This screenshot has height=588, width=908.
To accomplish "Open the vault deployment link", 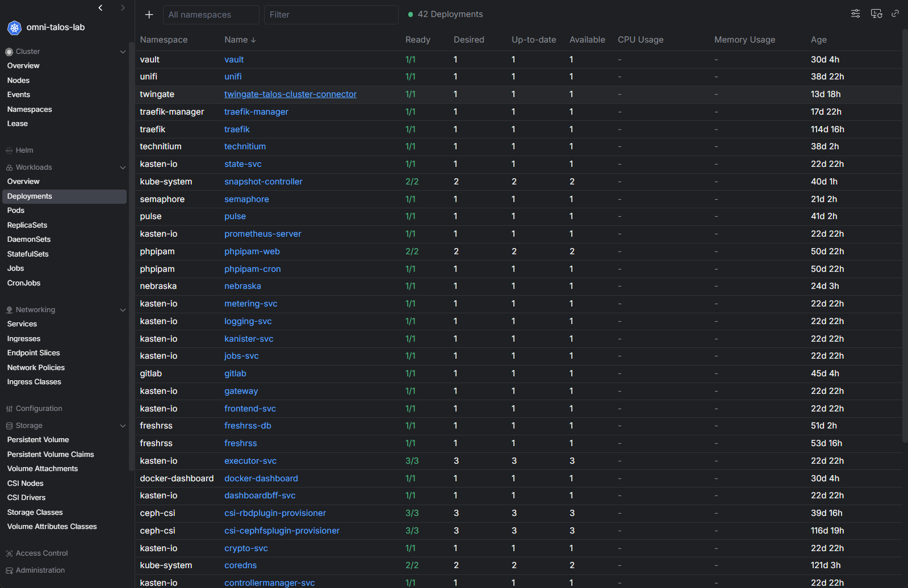I will coord(234,60).
